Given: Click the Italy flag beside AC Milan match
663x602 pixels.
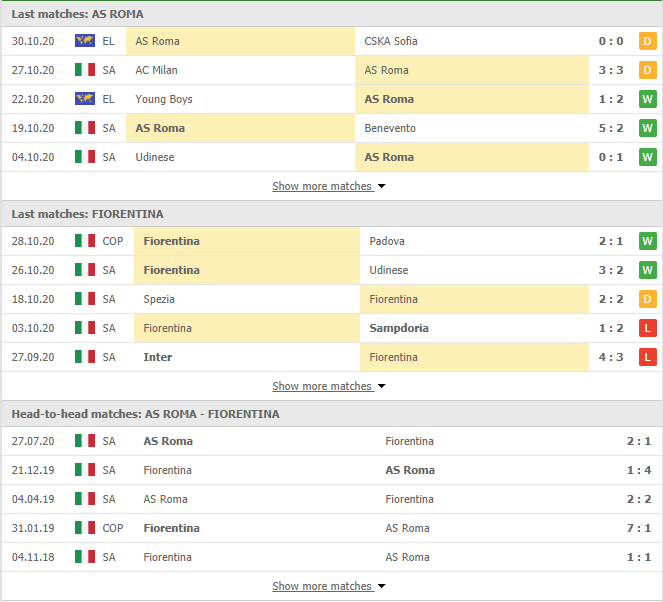Looking at the screenshot, I should tap(85, 69).
